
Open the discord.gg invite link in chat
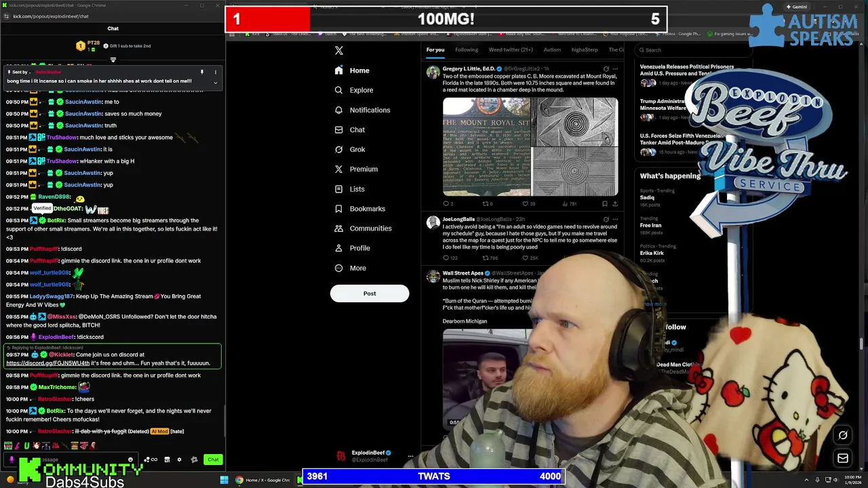click(x=48, y=363)
